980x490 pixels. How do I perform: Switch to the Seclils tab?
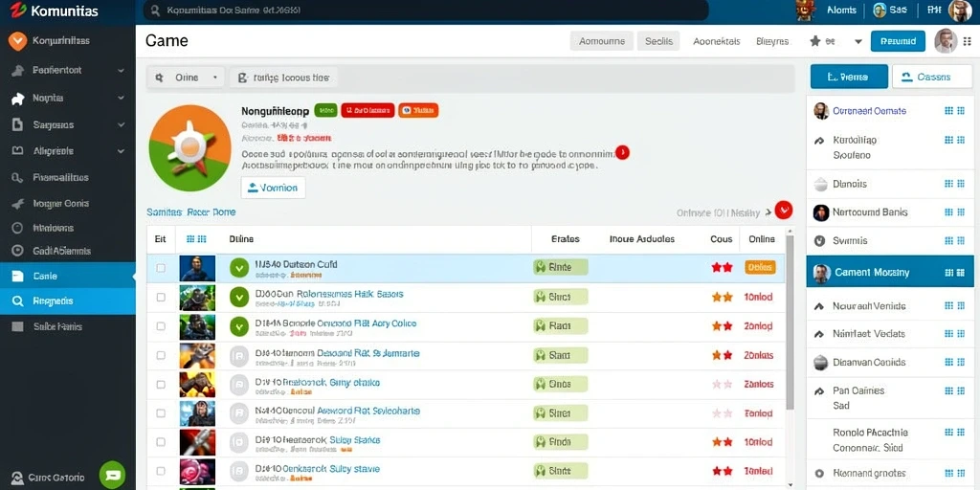pyautogui.click(x=658, y=41)
